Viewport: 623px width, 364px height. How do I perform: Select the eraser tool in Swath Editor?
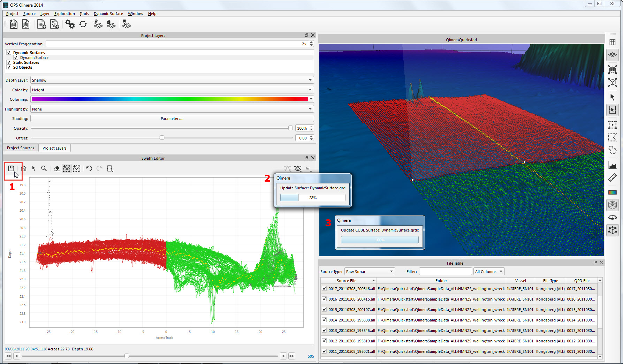coord(56,169)
